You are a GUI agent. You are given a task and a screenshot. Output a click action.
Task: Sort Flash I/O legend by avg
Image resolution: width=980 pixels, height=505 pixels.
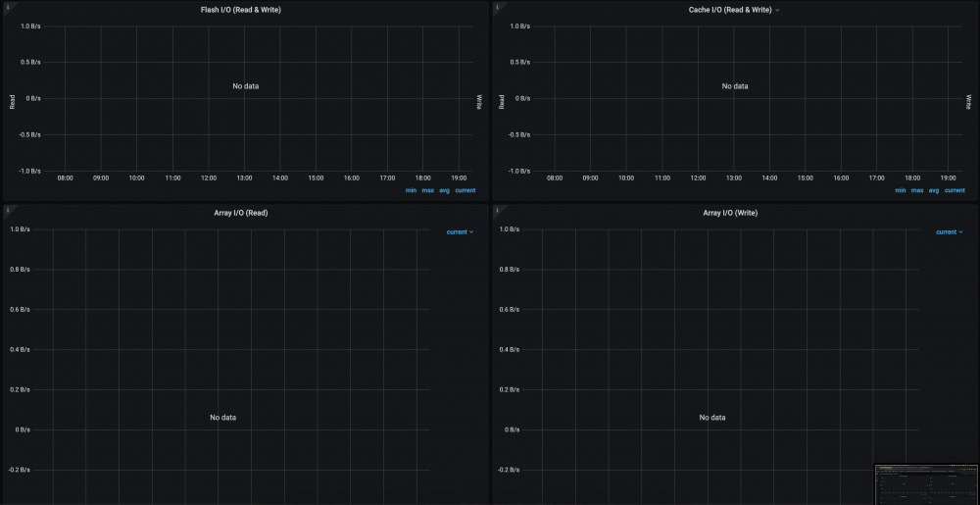tap(444, 190)
